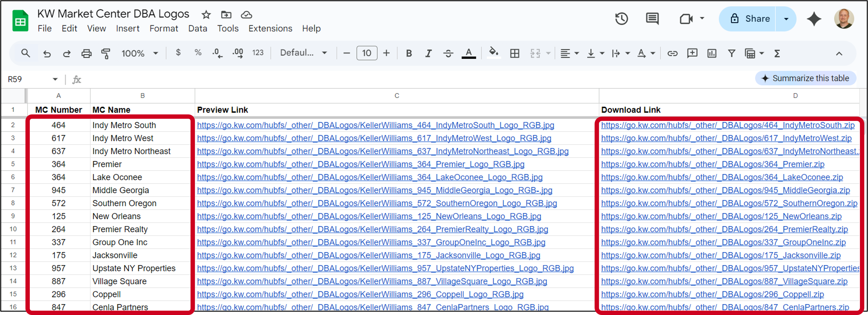Image resolution: width=868 pixels, height=315 pixels.
Task: Click the Share button
Action: (748, 19)
